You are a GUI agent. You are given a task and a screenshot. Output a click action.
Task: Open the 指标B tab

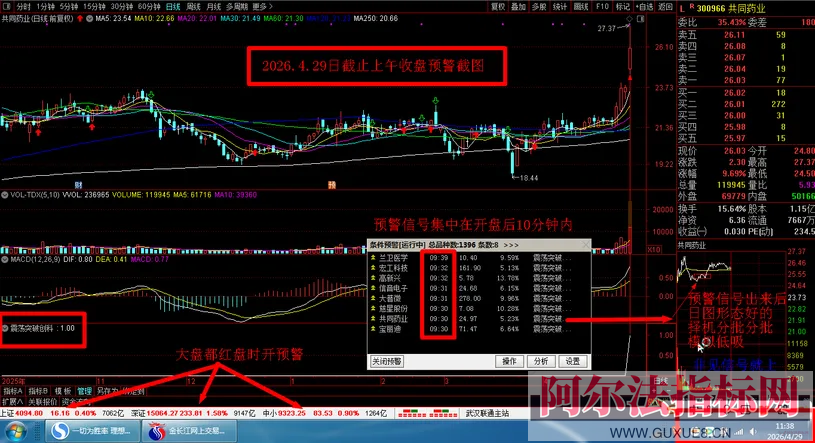[x=37, y=392]
